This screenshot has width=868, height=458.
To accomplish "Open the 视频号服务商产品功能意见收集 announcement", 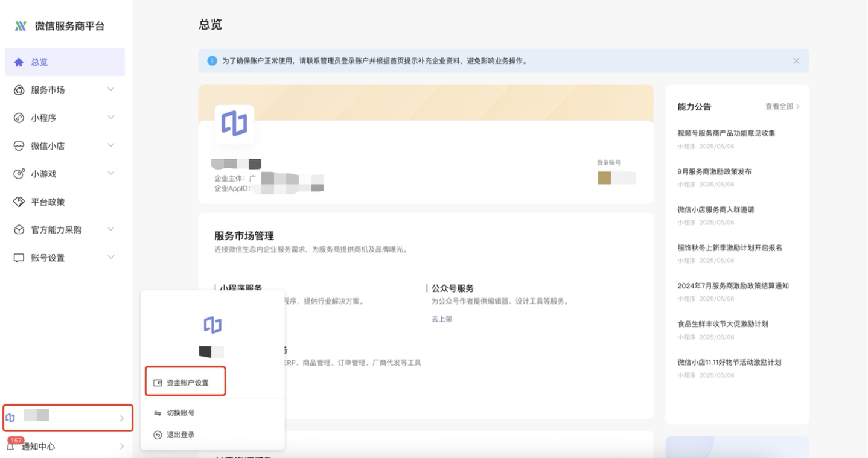I will click(727, 133).
